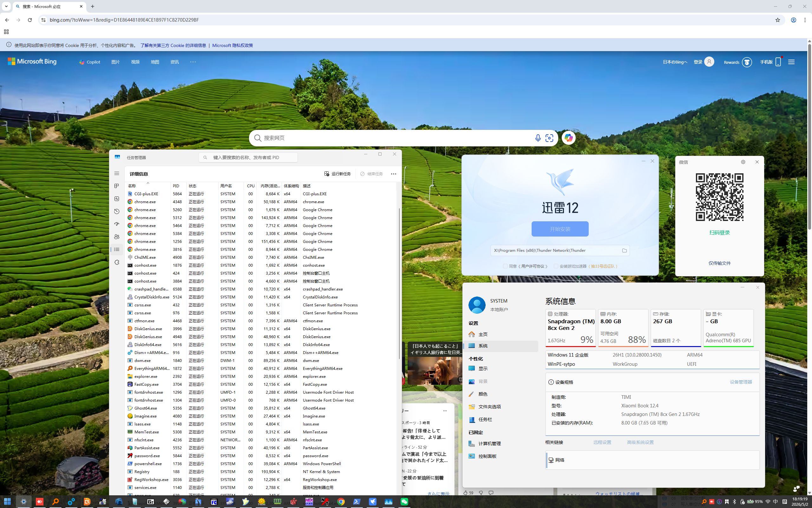Open the Performance page in Task Manager sidebar
The height and width of the screenshot is (508, 812).
[116, 199]
